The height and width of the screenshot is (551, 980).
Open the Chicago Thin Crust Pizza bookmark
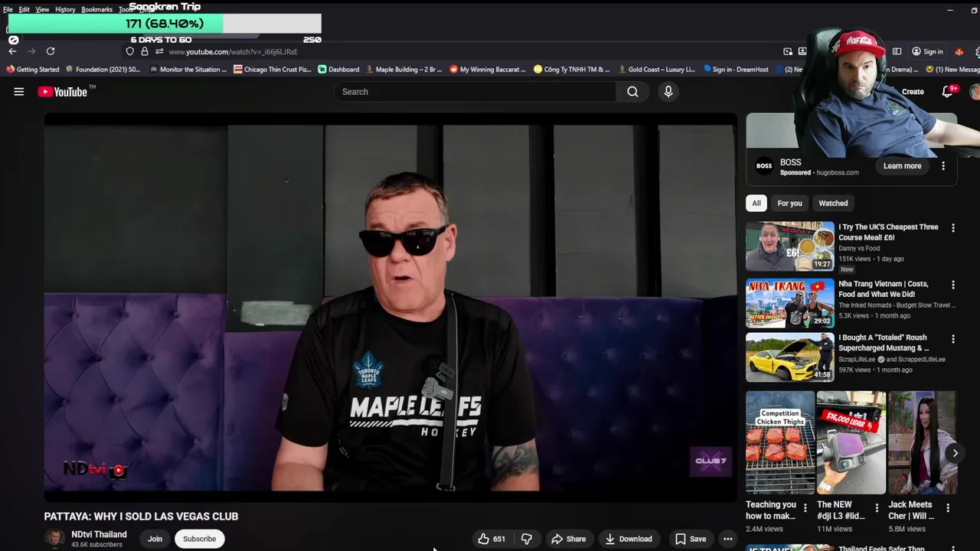point(273,70)
